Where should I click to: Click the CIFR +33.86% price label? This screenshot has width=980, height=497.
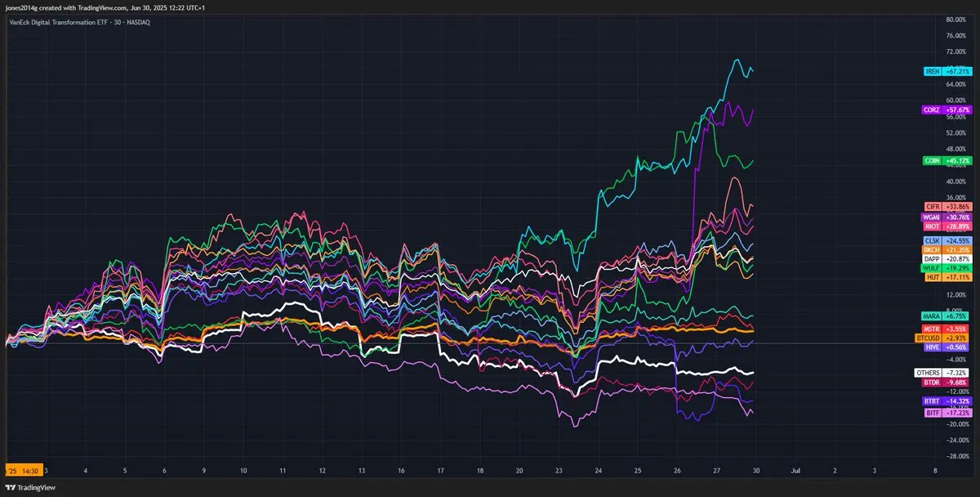point(947,206)
